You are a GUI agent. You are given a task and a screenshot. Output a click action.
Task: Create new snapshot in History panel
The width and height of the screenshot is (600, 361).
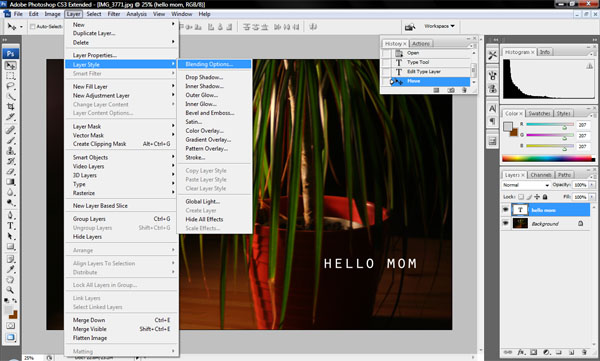click(451, 90)
